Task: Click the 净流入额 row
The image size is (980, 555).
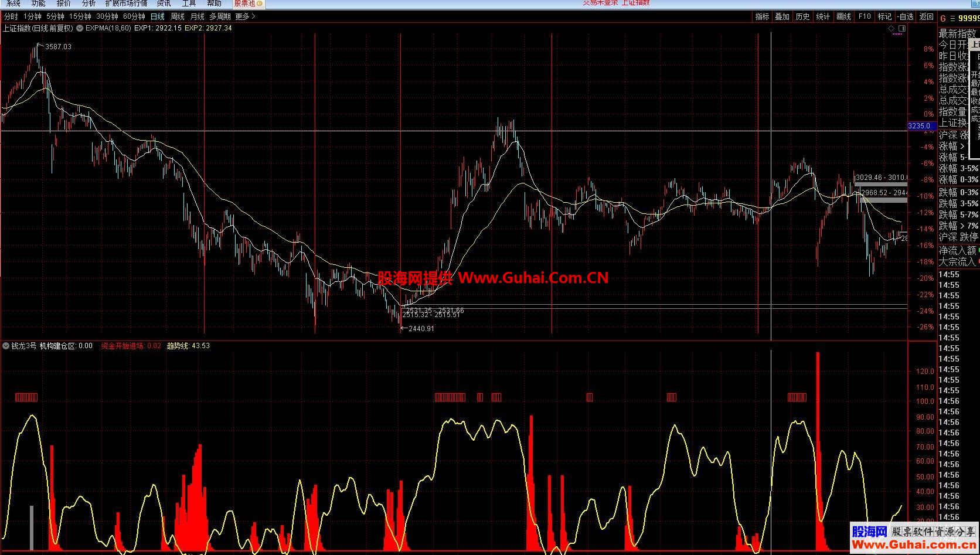Action: pyautogui.click(x=959, y=250)
